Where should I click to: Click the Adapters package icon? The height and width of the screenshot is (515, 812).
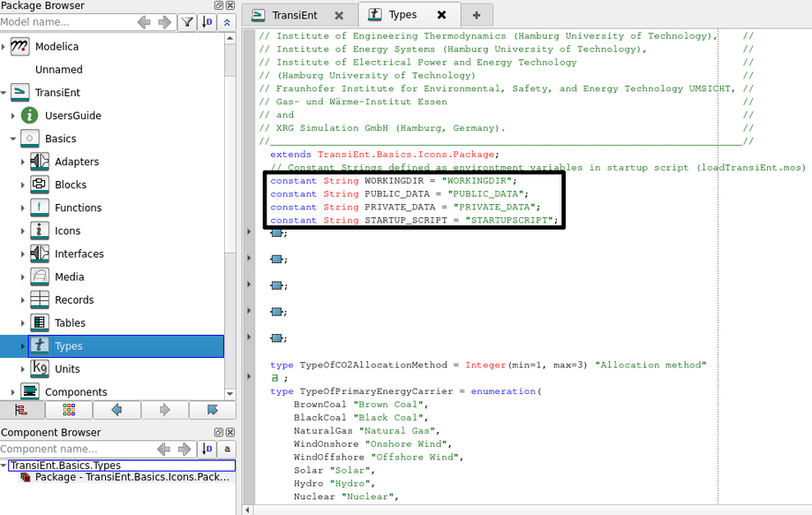(40, 162)
